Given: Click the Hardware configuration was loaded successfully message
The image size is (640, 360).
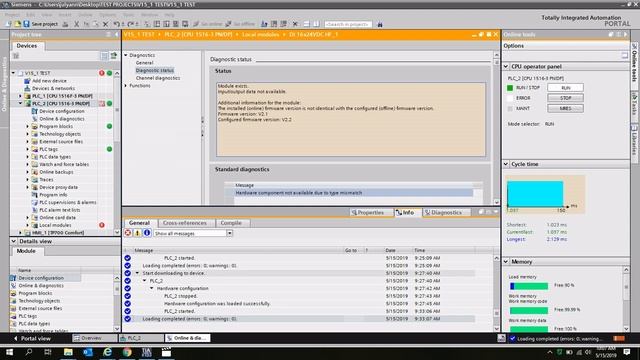Looking at the screenshot, I should click(x=217, y=304).
